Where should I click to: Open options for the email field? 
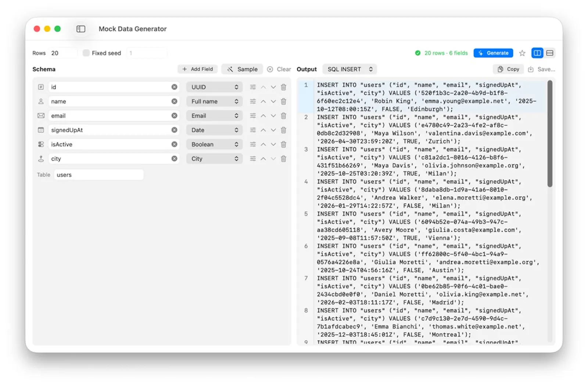point(253,116)
